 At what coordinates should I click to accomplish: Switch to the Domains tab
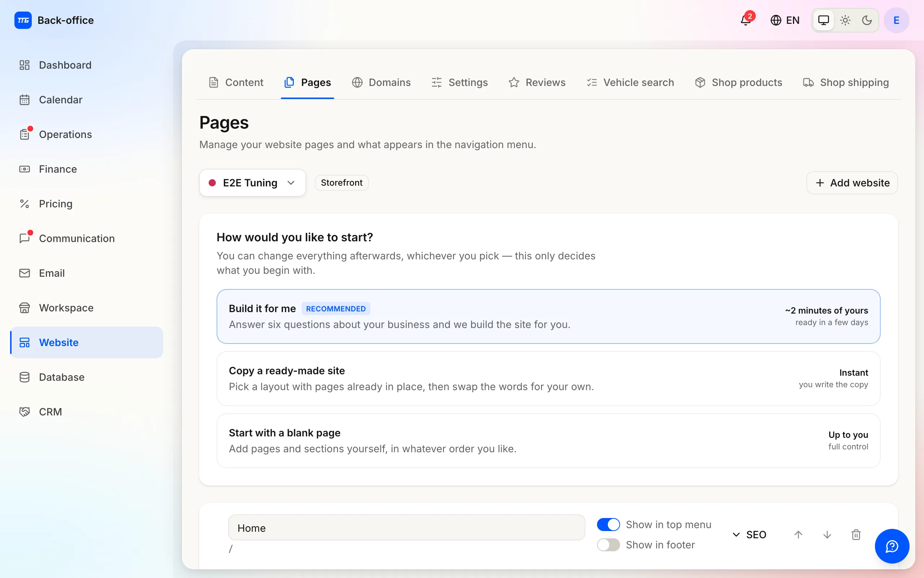[x=381, y=82]
